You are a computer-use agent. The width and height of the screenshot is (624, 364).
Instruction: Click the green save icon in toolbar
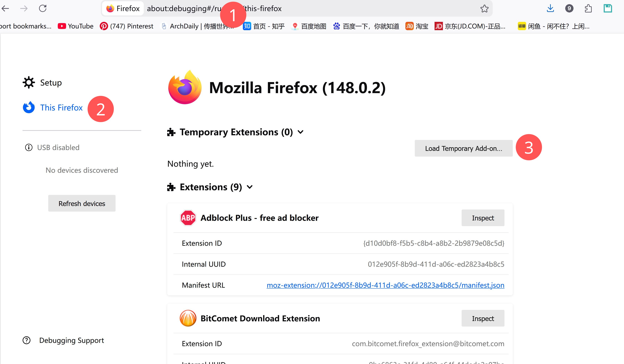(608, 9)
